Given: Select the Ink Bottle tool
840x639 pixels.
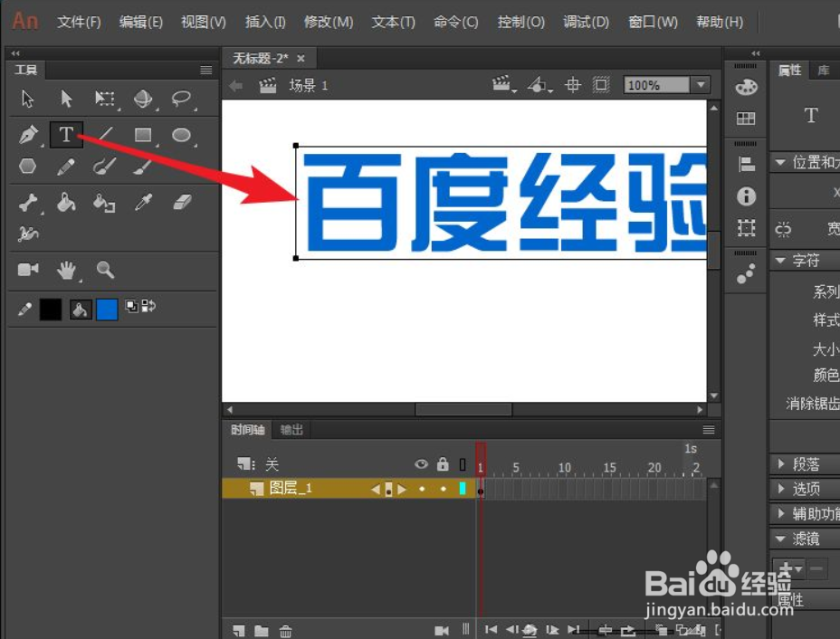Looking at the screenshot, I should (x=104, y=203).
